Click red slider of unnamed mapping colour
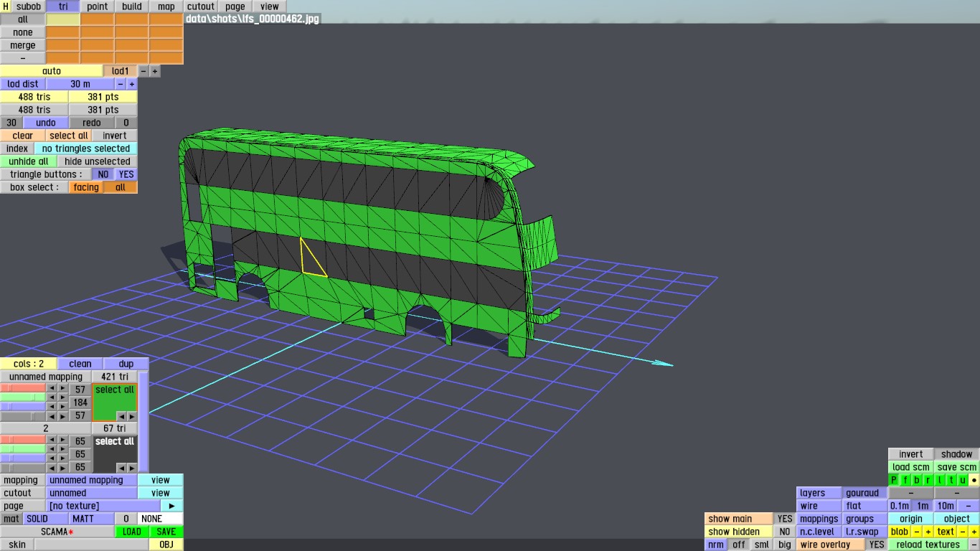 [x=23, y=388]
